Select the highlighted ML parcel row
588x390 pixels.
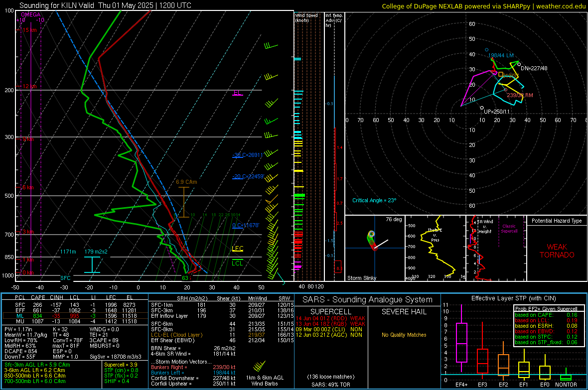(x=75, y=316)
